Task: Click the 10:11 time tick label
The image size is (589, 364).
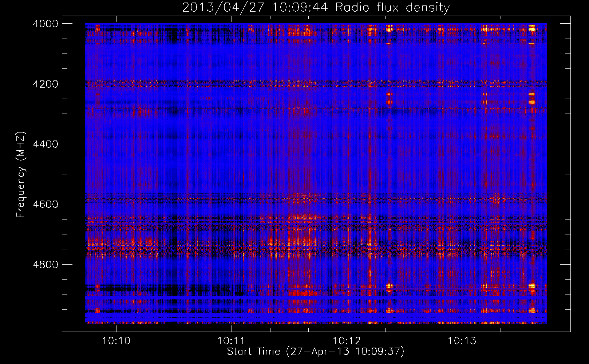Action: (231, 341)
